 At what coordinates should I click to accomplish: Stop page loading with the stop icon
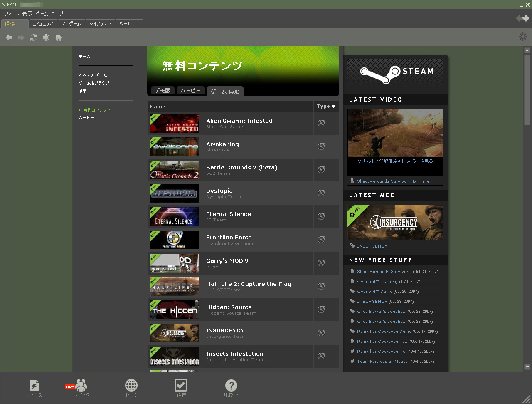click(x=46, y=37)
